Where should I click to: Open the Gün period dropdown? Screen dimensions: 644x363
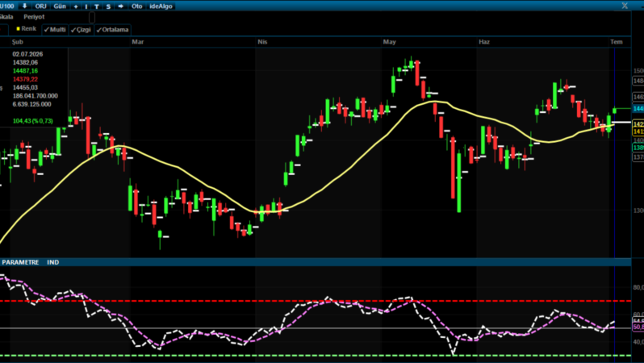click(x=60, y=6)
